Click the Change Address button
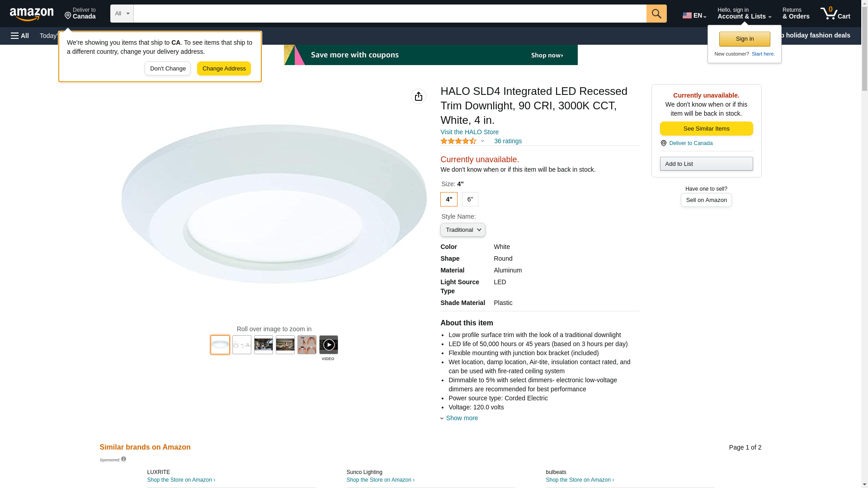Image resolution: width=868 pixels, height=488 pixels. coord(224,69)
